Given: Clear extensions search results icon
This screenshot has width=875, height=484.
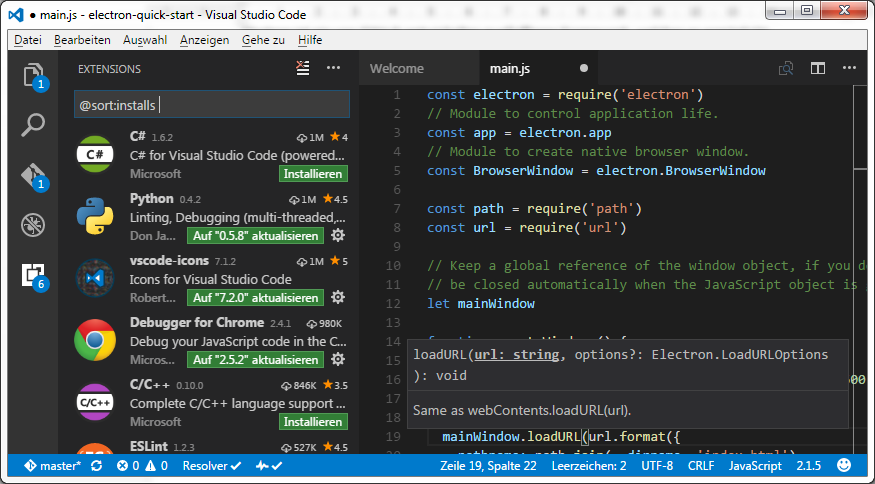Looking at the screenshot, I should pos(303,68).
